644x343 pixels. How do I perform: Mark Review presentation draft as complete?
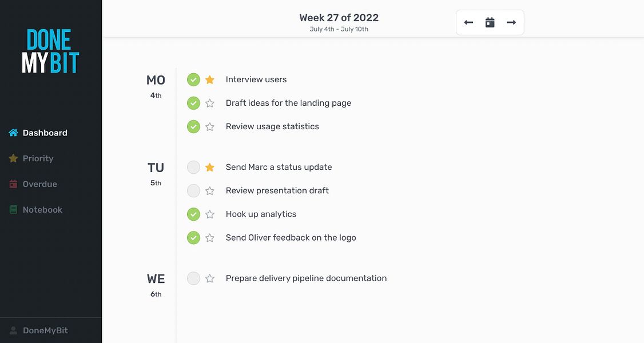[x=193, y=191]
